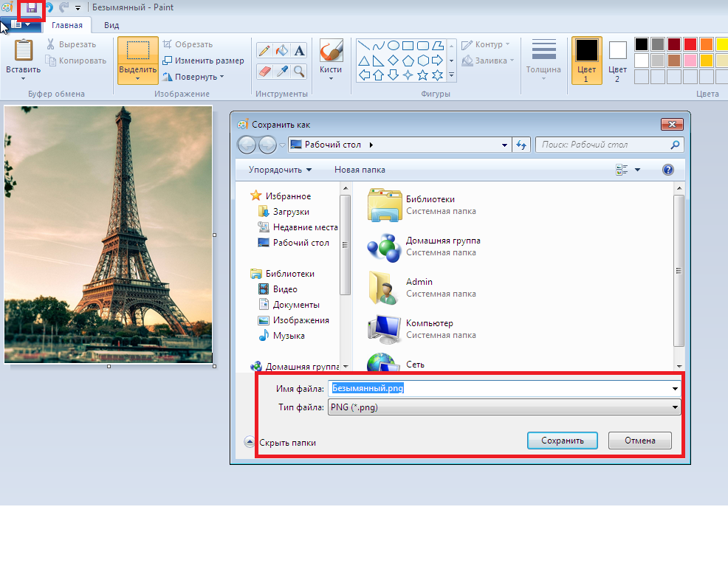Select the Color picker eyedropper tool
The width and height of the screenshot is (728, 580).
point(281,71)
